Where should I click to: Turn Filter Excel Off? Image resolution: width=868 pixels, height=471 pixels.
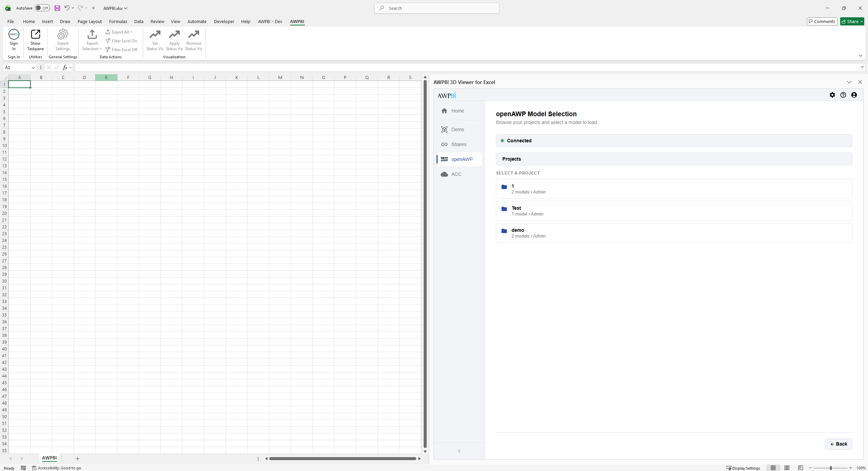click(121, 49)
